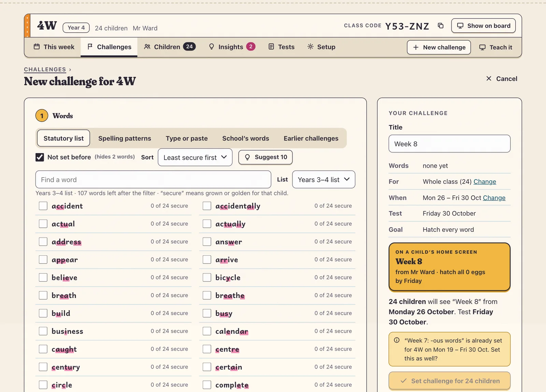546x392 pixels.
Task: Copy the class code with the copy icon
Action: (441, 26)
